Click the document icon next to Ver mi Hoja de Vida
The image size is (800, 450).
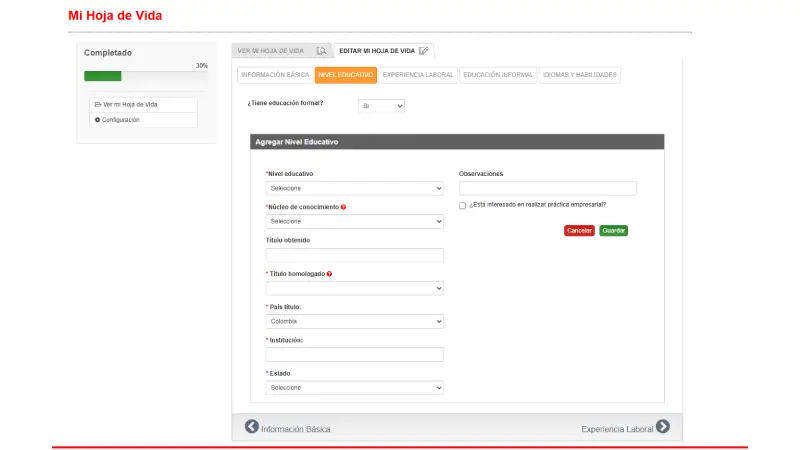click(x=97, y=104)
